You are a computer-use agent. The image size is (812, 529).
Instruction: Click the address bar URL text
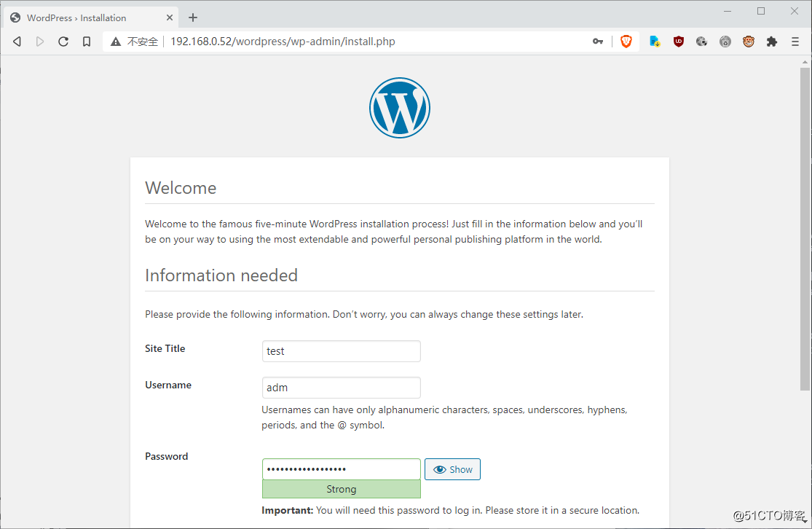click(283, 42)
